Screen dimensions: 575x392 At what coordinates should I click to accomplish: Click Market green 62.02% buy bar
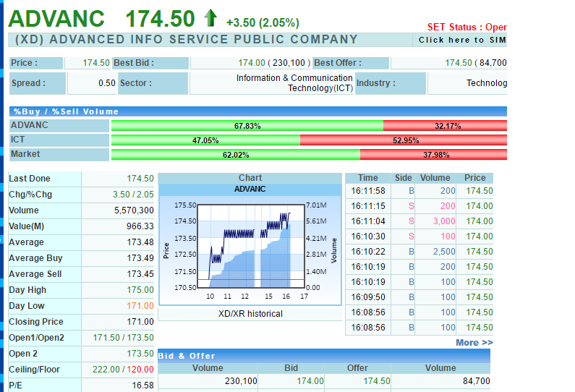(x=236, y=155)
